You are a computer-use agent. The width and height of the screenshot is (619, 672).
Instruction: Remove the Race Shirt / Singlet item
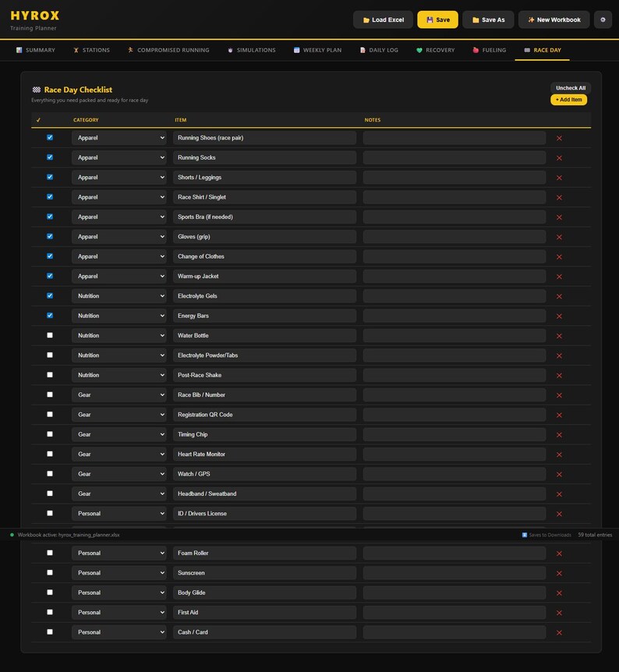[x=559, y=197]
